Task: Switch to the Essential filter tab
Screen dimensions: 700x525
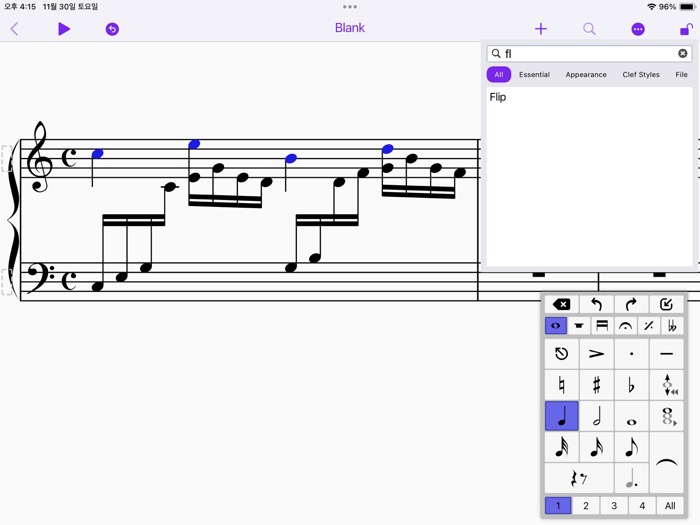Action: [x=534, y=75]
